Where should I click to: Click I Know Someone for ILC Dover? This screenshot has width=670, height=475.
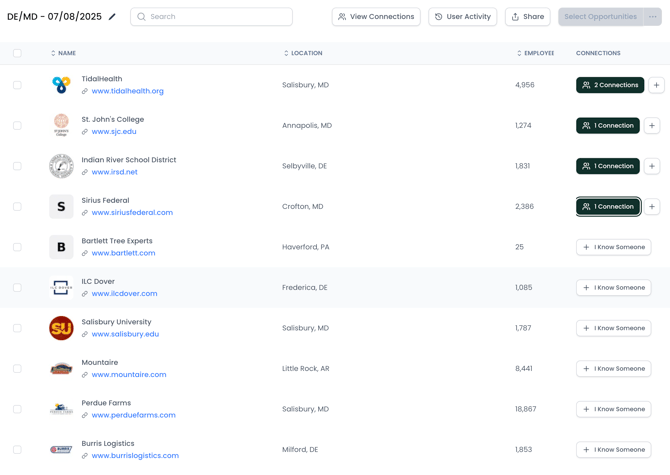coord(613,288)
